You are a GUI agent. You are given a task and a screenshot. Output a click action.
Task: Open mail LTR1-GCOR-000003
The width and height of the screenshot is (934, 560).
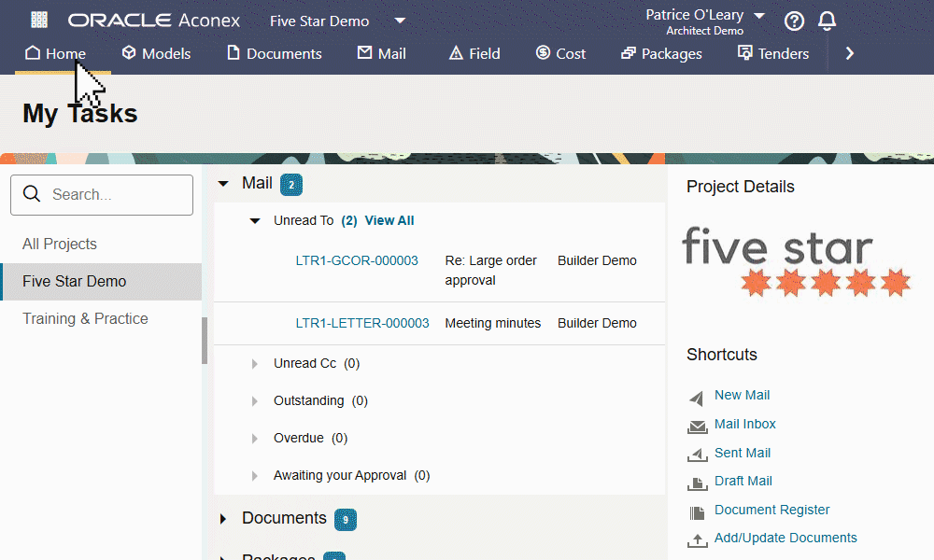(357, 260)
